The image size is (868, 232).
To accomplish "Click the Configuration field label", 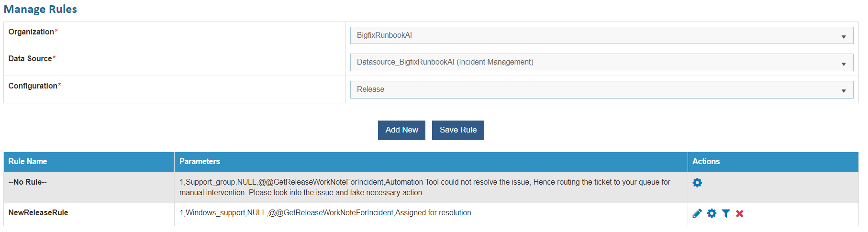I will coord(33,86).
